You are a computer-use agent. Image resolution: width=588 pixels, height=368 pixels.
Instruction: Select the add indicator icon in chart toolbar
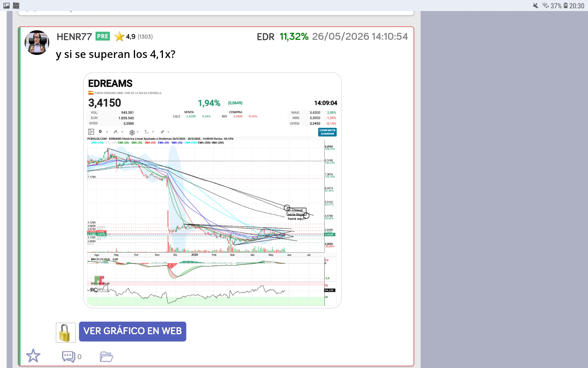click(x=147, y=132)
